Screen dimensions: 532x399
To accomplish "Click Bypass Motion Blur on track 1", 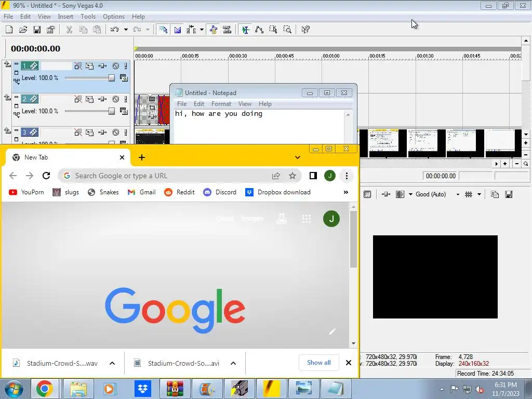I will pos(78,66).
